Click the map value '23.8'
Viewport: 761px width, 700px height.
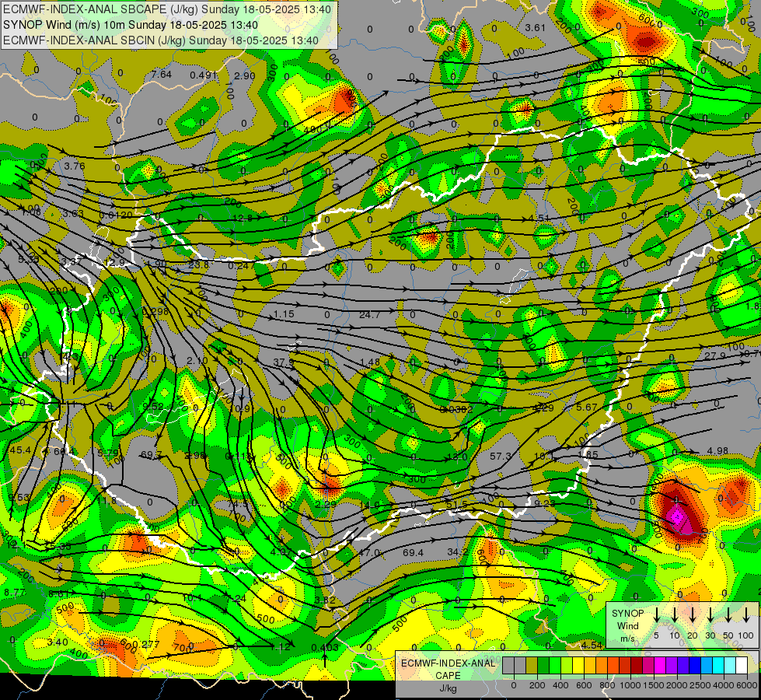click(198, 264)
